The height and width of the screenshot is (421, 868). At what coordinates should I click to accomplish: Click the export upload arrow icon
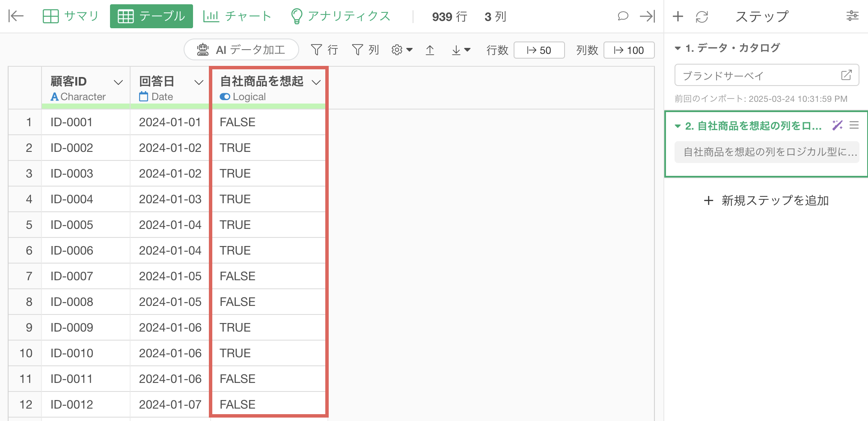pyautogui.click(x=430, y=50)
